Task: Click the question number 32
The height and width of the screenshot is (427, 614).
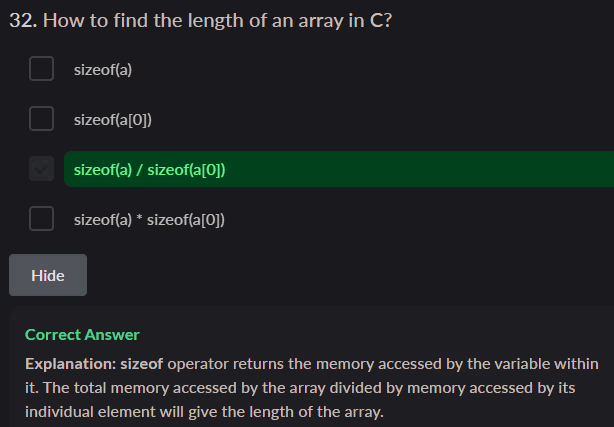Action: (x=19, y=21)
